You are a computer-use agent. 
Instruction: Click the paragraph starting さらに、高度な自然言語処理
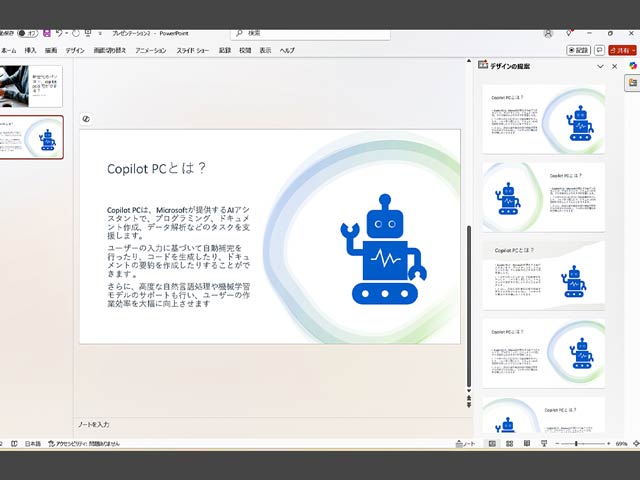(178, 295)
